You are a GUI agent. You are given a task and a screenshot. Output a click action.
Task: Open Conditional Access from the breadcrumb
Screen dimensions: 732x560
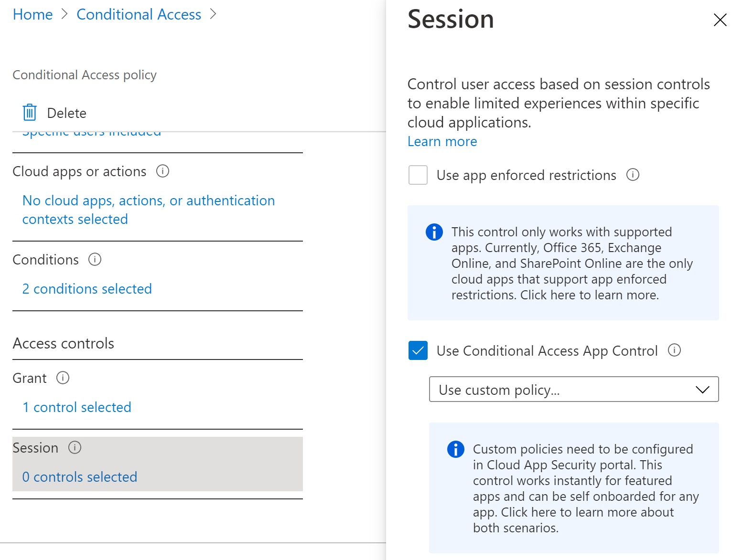pos(139,14)
